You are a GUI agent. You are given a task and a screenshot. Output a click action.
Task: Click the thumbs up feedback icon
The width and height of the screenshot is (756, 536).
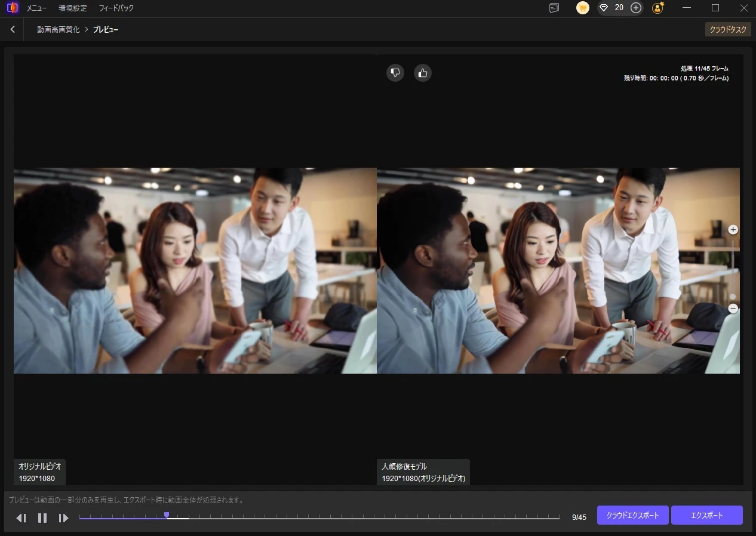(423, 73)
